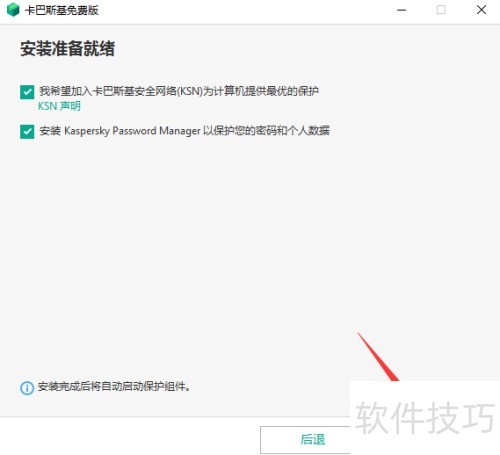Click the Kaspersky Password Manager label text

pyautogui.click(x=184, y=131)
